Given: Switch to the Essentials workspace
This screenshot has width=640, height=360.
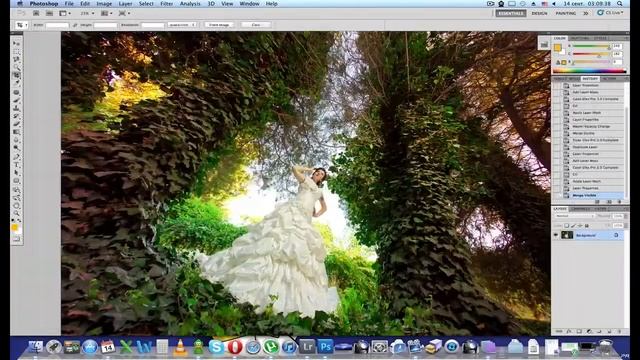Looking at the screenshot, I should point(511,13).
